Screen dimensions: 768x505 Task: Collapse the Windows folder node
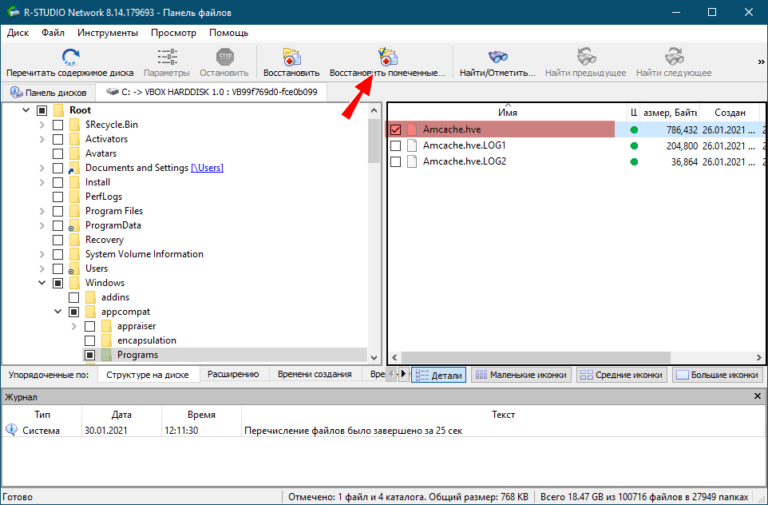tap(41, 283)
